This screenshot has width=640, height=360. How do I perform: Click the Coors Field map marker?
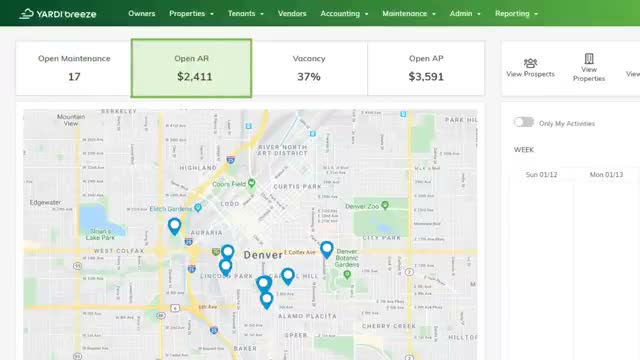[252, 183]
